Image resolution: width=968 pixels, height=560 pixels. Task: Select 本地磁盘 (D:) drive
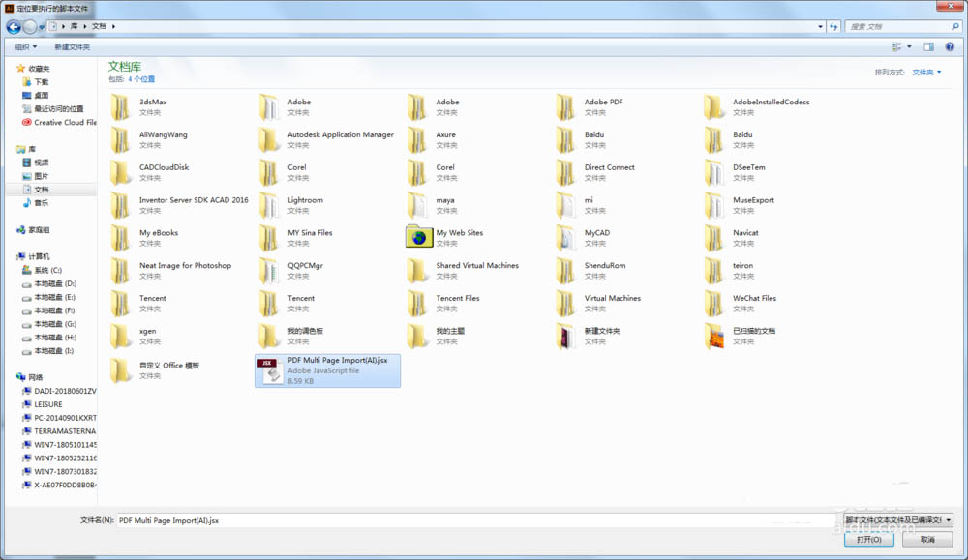point(49,283)
